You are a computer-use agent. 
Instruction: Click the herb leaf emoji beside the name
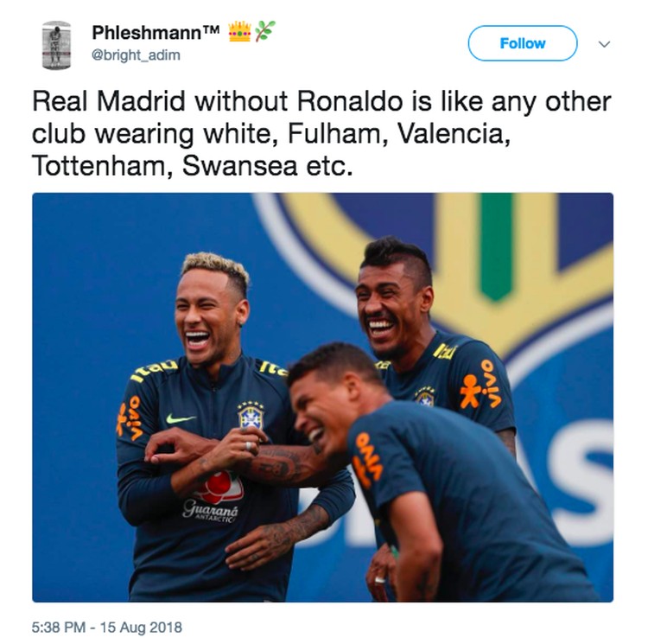265,31
